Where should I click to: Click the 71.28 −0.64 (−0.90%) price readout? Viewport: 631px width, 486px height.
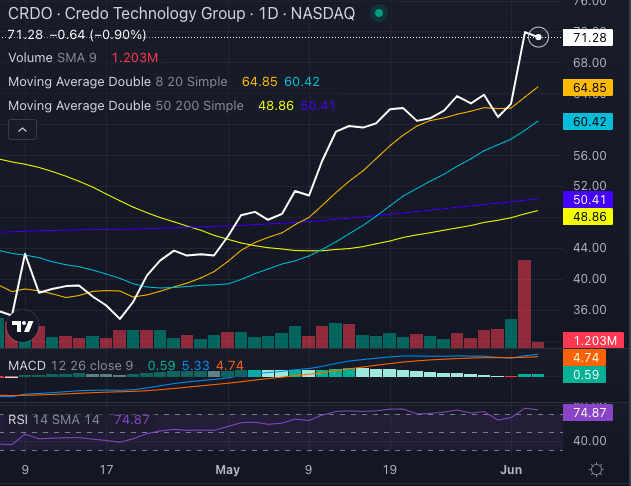tap(77, 35)
